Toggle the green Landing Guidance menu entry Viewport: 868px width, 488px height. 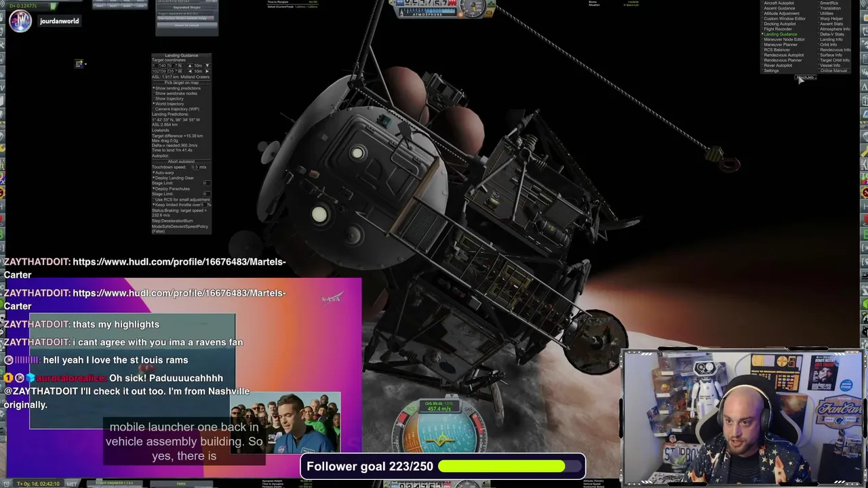click(x=780, y=35)
